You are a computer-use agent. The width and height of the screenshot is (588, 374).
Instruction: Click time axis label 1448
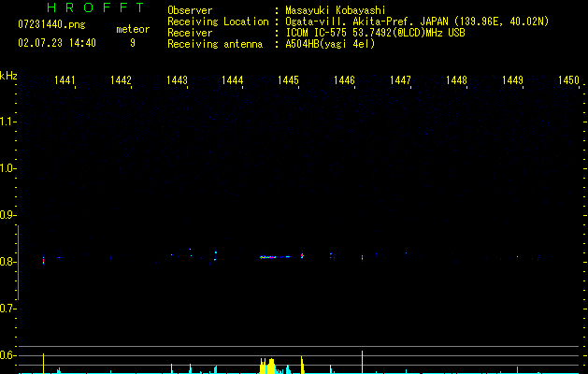point(456,80)
